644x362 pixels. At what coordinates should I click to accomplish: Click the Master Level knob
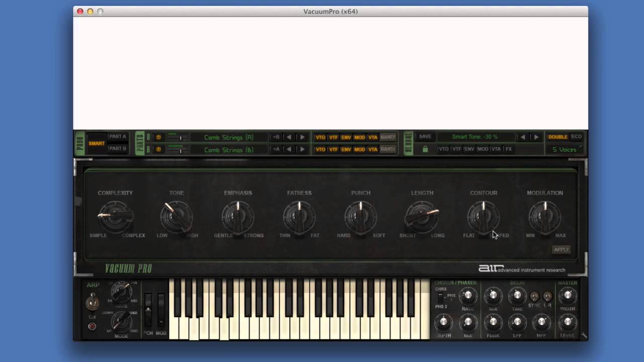[568, 322]
